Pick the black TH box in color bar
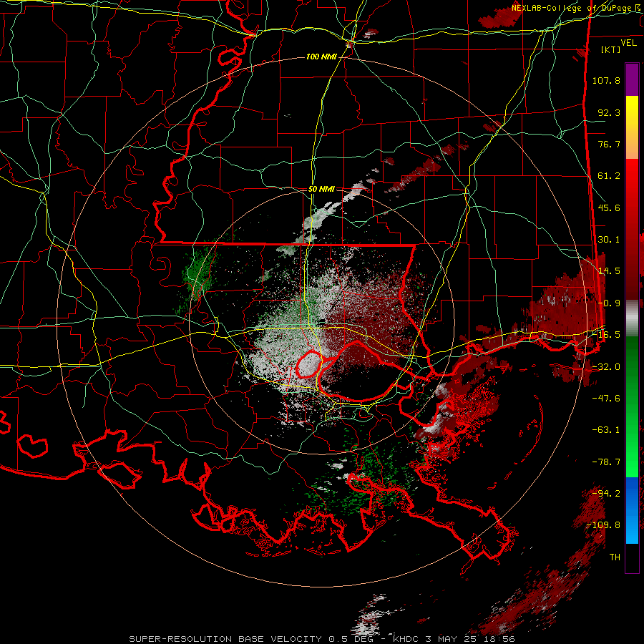Screen dimensions: 644x644 pos(632,558)
